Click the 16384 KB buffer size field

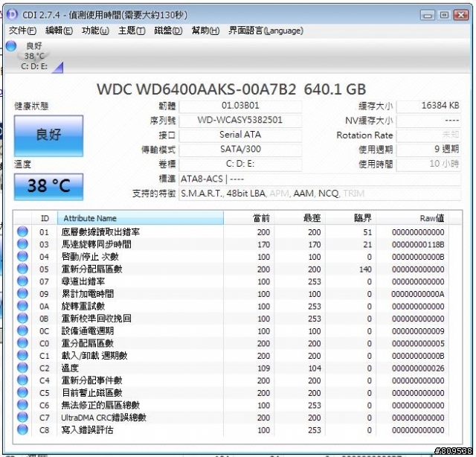point(428,106)
